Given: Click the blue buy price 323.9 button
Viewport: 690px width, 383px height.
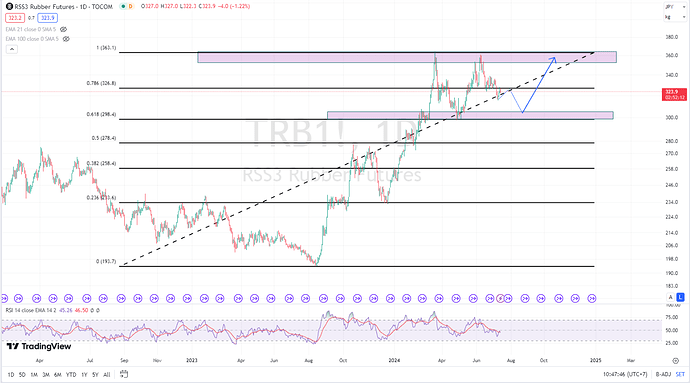Looking at the screenshot, I should pos(48,18).
